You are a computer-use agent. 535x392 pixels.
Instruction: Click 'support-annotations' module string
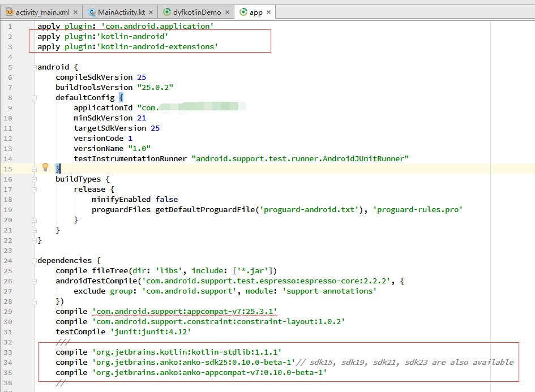(329, 291)
